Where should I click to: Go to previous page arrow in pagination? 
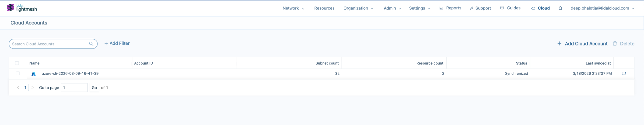tap(18, 87)
